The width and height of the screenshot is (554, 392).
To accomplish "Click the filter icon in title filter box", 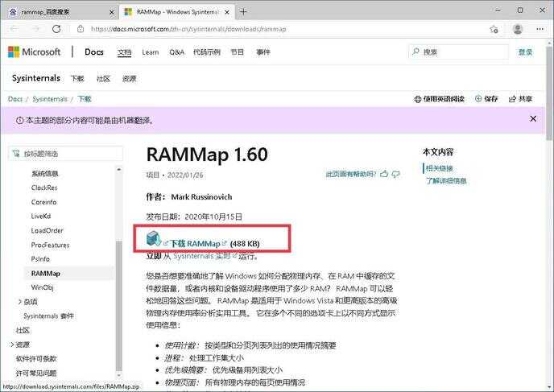I will [x=16, y=153].
